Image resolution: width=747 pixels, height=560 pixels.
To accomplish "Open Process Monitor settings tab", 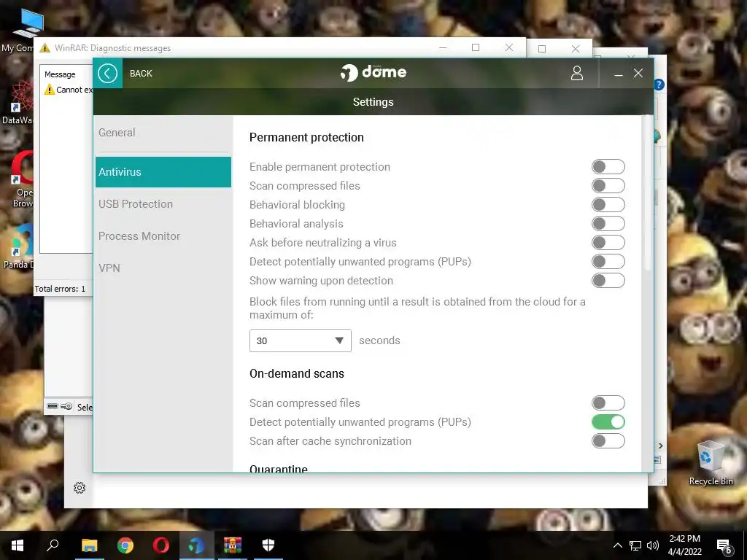I will [x=163, y=236].
